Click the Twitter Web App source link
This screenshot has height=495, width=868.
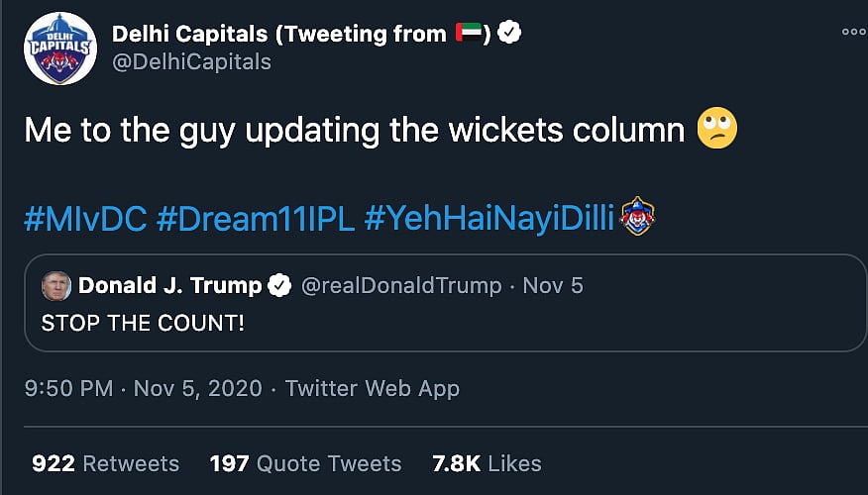click(x=372, y=388)
